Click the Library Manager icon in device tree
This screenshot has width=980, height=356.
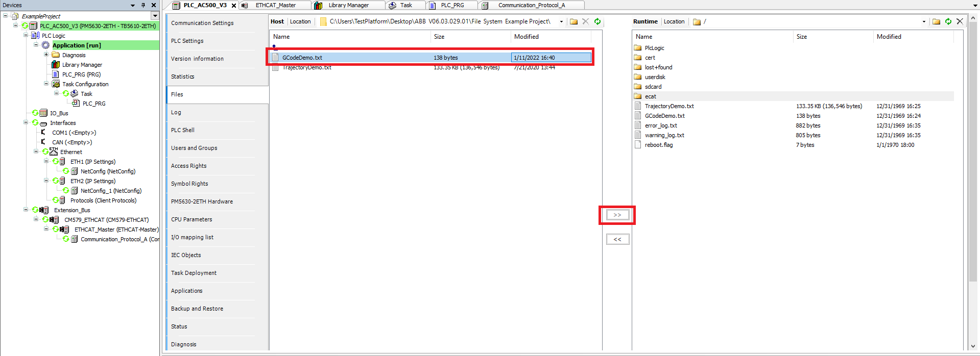click(56, 65)
